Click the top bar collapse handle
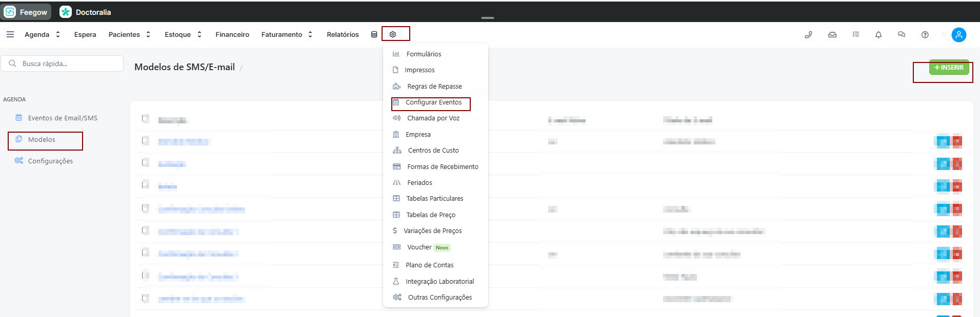980x317 pixels. [x=488, y=18]
